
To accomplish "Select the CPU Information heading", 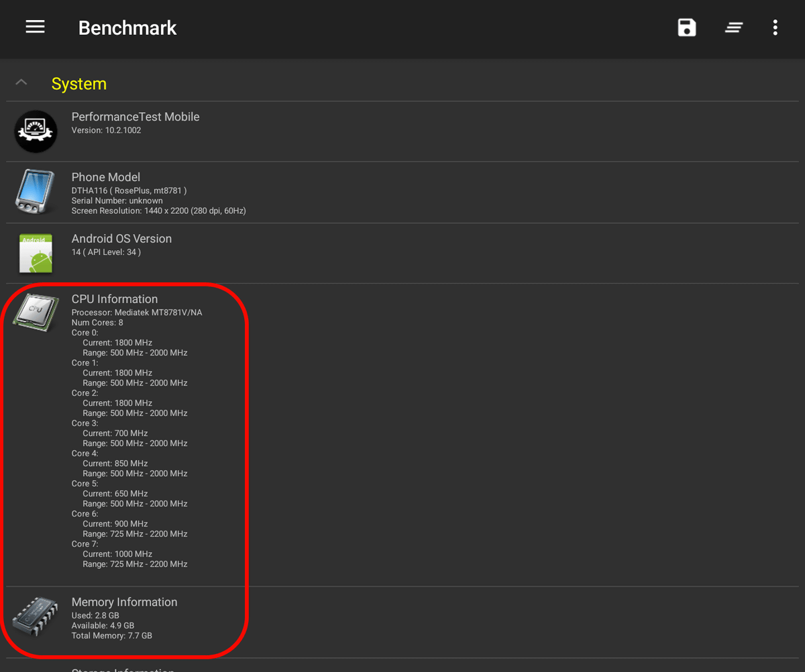I will (115, 299).
